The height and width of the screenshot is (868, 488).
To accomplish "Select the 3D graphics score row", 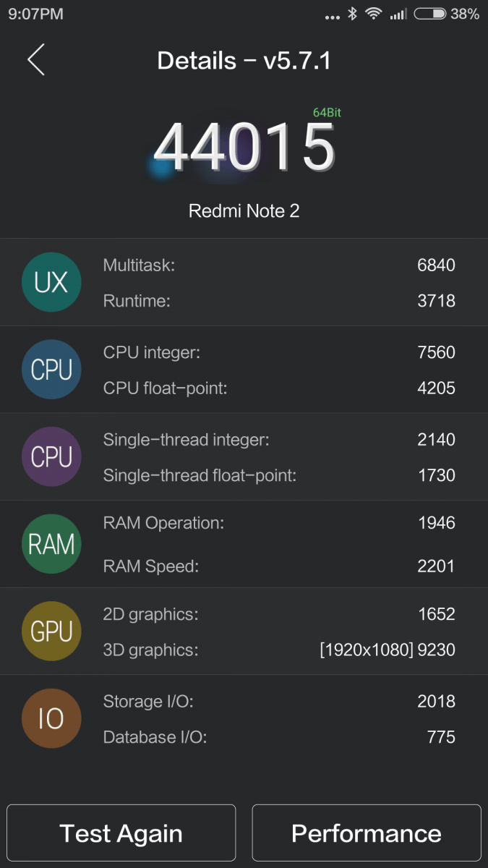I will click(279, 650).
